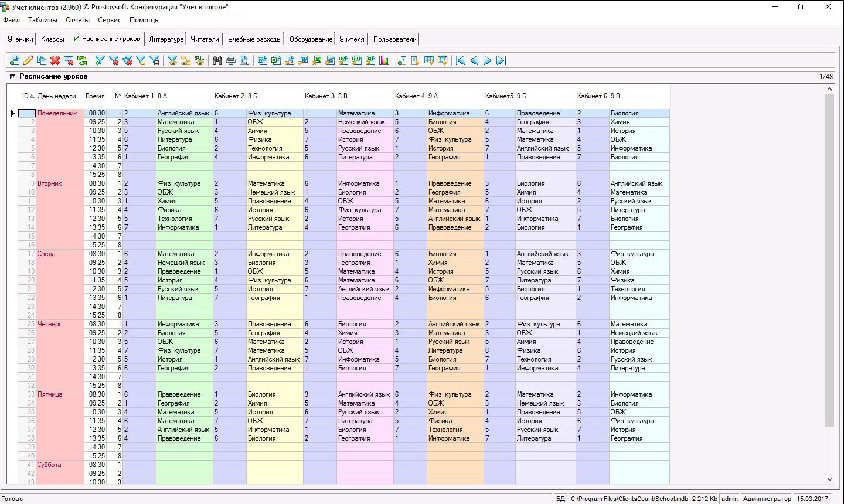This screenshot has height=504, width=844.
Task: Click the green refresh arrows icon
Action: click(x=82, y=60)
